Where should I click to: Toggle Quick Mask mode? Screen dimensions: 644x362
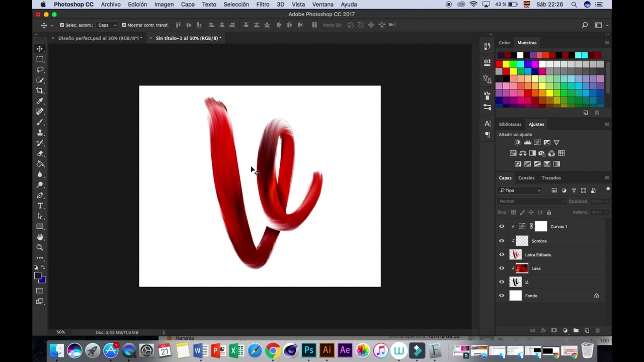(x=40, y=291)
